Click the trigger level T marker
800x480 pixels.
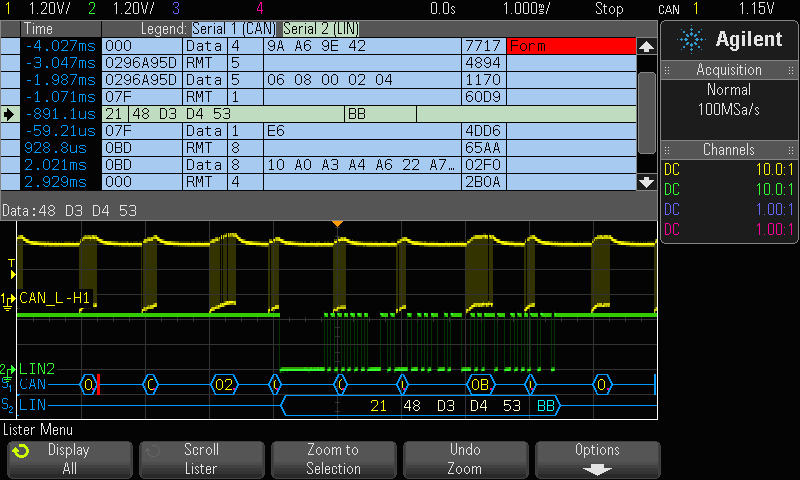click(x=12, y=264)
